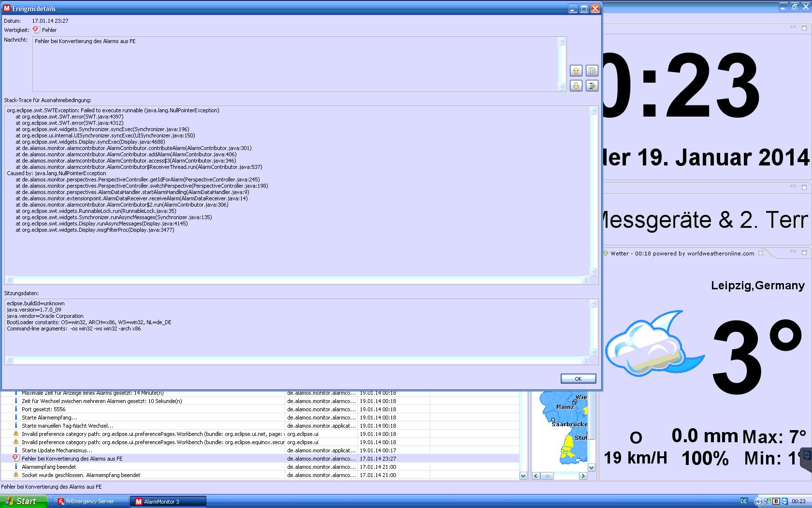Select the AlarmMonitor 3 taskbar item
This screenshot has height=508, width=812.
point(168,501)
